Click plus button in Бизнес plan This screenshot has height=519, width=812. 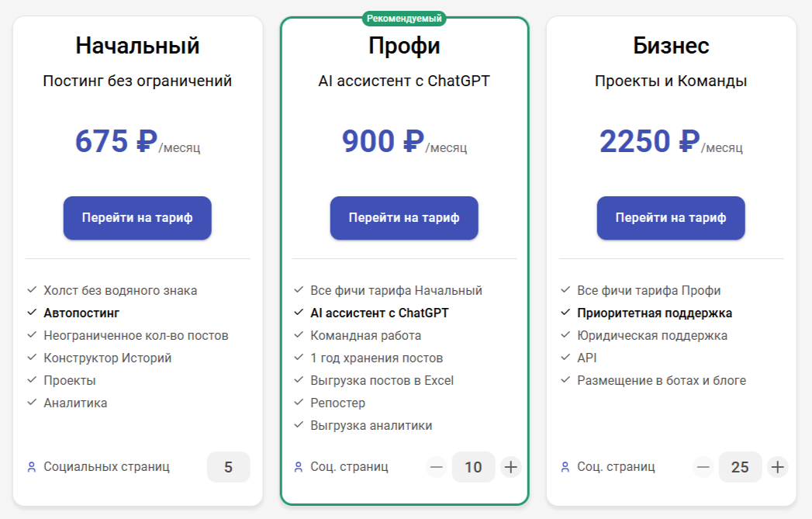777,467
